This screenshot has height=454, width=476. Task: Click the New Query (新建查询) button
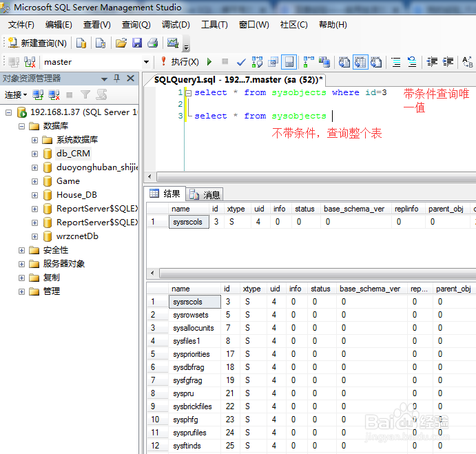pos(37,43)
